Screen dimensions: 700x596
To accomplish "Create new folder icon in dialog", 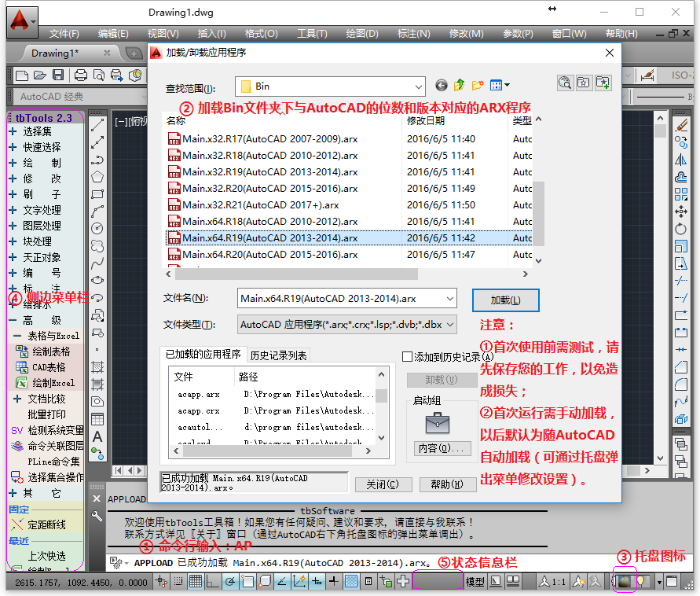I will [477, 85].
